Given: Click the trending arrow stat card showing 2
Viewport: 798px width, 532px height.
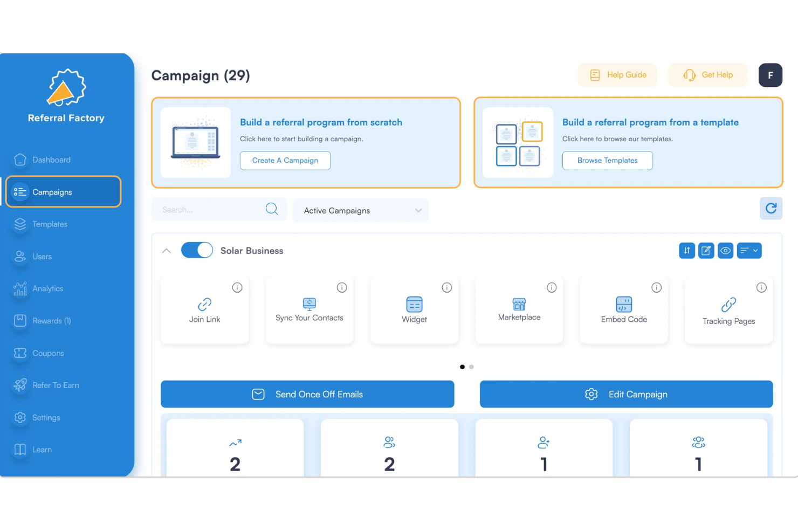Looking at the screenshot, I should pos(235,448).
